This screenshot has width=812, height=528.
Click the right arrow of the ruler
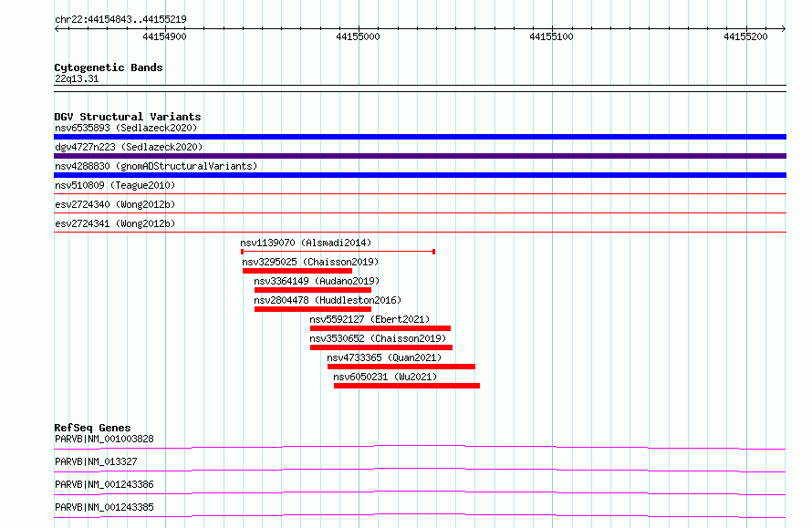[784, 28]
